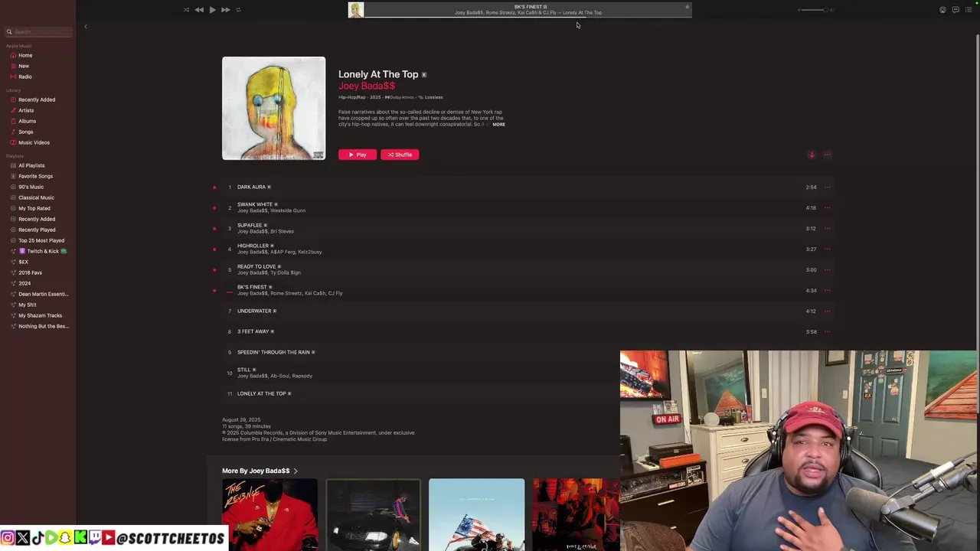Open Radio in the sidebar
Viewport: 980px width, 551px height.
25,77
